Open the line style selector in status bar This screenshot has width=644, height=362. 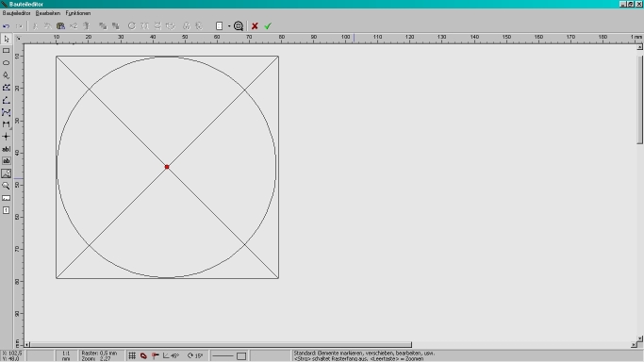(229, 355)
